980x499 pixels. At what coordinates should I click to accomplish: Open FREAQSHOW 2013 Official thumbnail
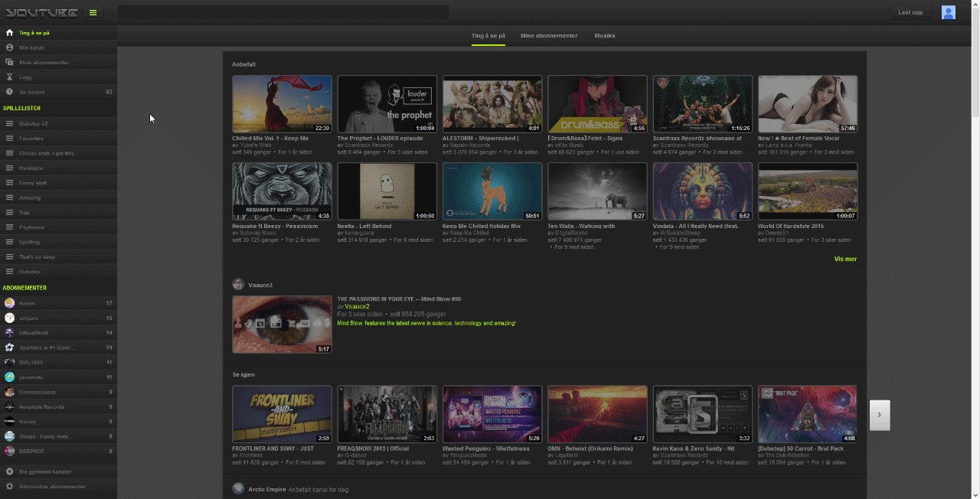pos(387,414)
